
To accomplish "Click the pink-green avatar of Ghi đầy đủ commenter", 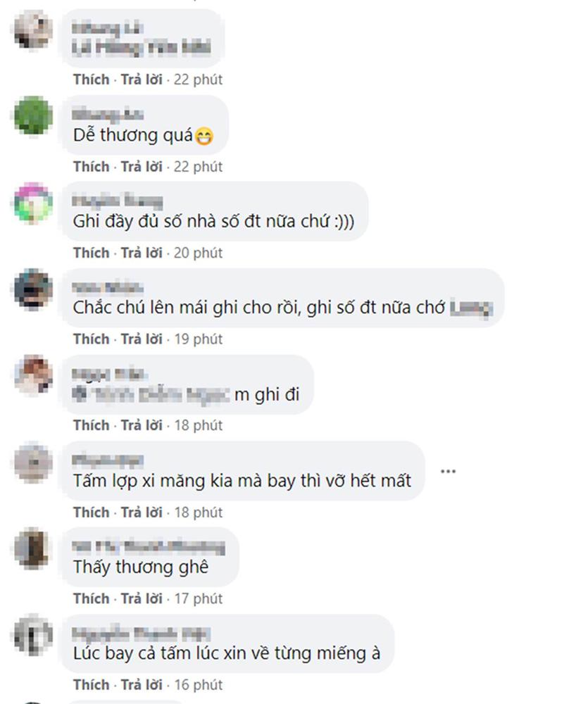I will click(33, 202).
